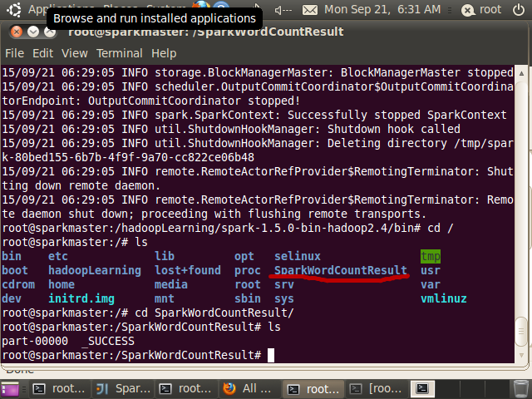Click the 'lost+found' directory name
Viewport: 532px width, 399px height.
pyautogui.click(x=188, y=270)
